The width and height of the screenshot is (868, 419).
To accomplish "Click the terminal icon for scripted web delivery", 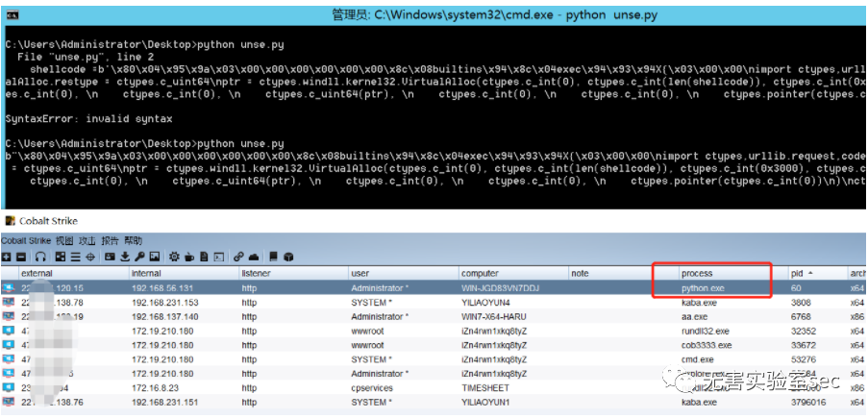I will point(218,257).
